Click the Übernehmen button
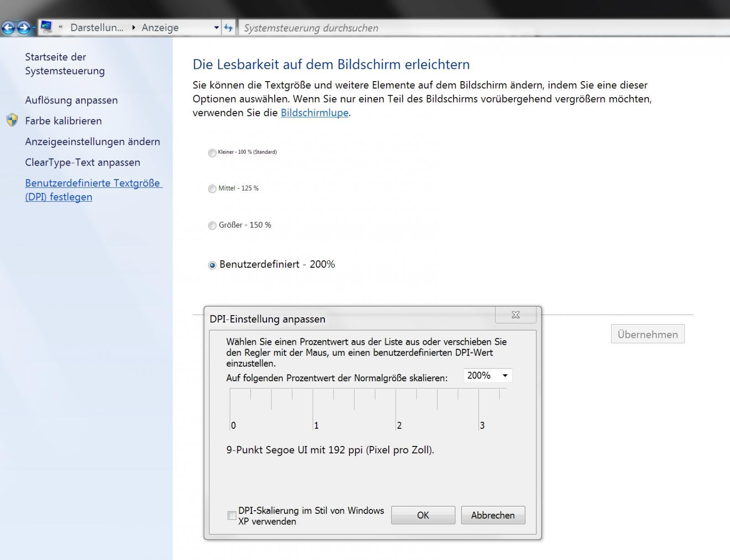The height and width of the screenshot is (560, 730). coord(648,334)
